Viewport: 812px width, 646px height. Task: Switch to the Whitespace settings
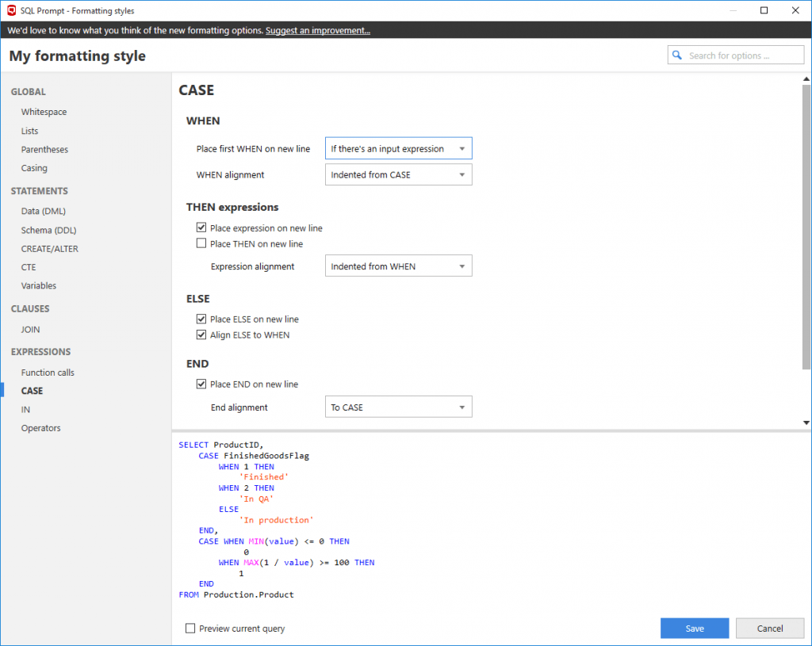pyautogui.click(x=43, y=111)
